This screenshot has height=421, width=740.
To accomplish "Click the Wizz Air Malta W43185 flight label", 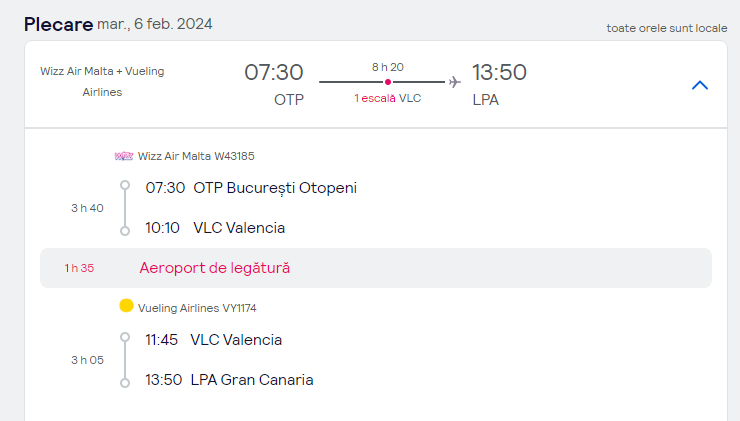I will pyautogui.click(x=196, y=156).
